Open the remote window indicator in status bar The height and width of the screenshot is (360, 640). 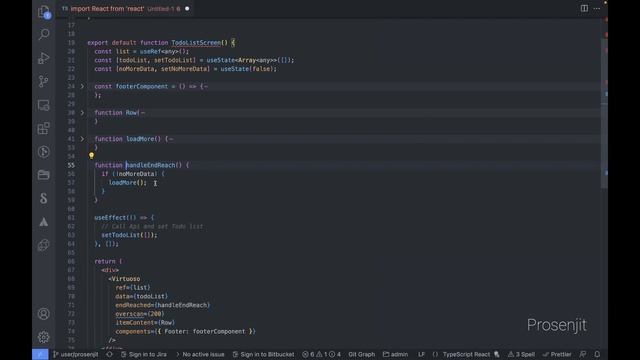click(40, 354)
